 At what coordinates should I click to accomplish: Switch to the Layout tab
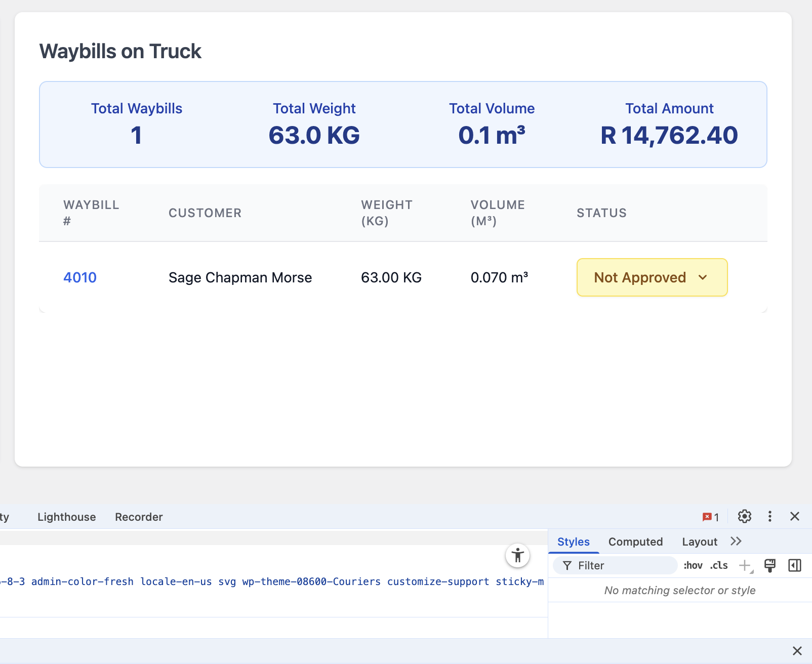pos(700,542)
